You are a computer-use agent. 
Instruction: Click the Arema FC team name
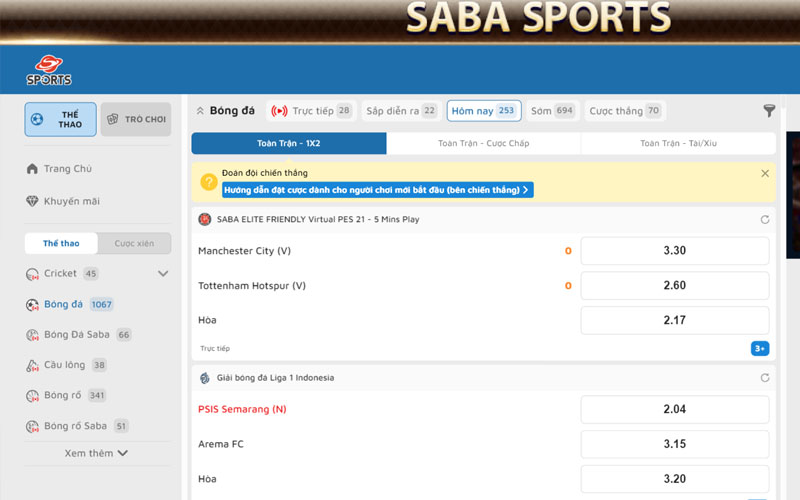click(x=221, y=444)
